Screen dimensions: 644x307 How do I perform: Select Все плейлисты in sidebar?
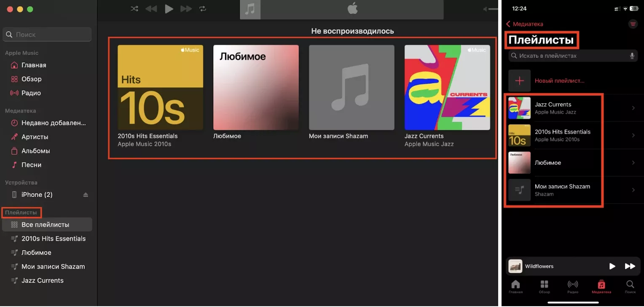point(47,224)
